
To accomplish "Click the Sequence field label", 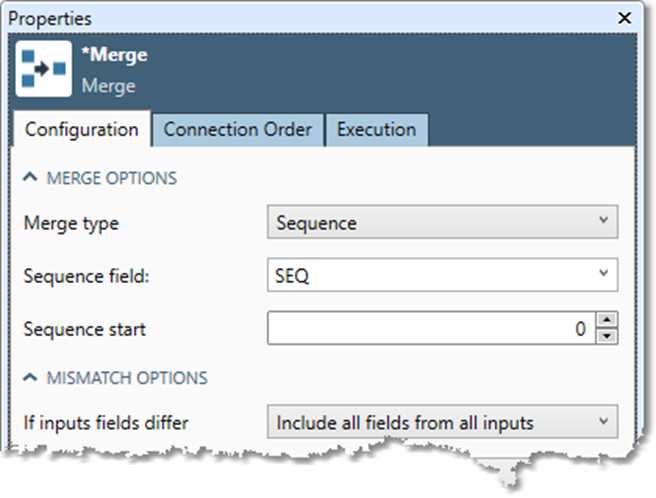I will click(86, 277).
